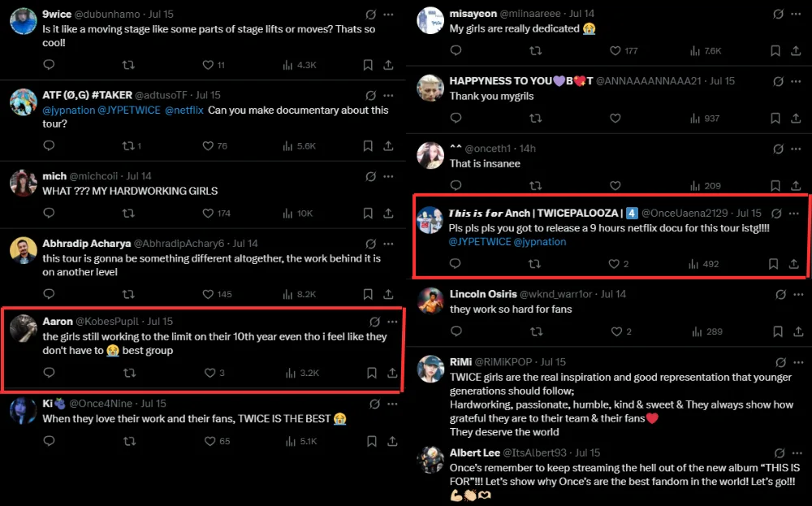Share Aaron's best group tweet
812x506 pixels.
(392, 373)
